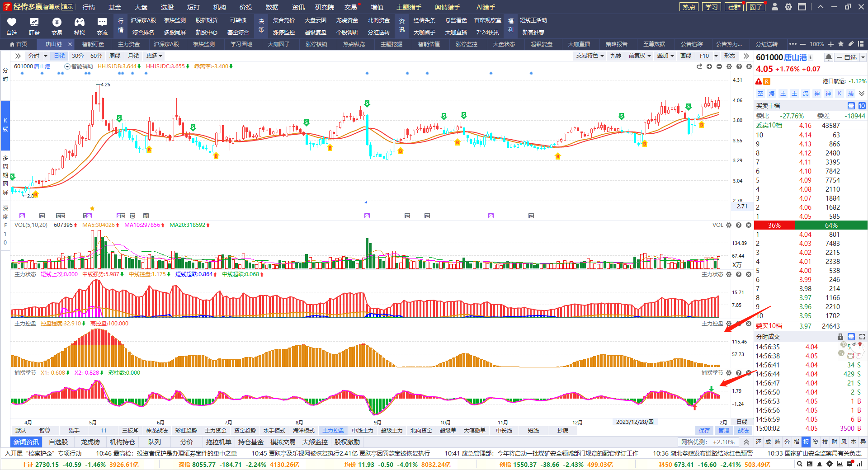Close the 捕捞季节 indicator panel
Image resolution: width=868 pixels, height=470 pixels.
point(749,373)
